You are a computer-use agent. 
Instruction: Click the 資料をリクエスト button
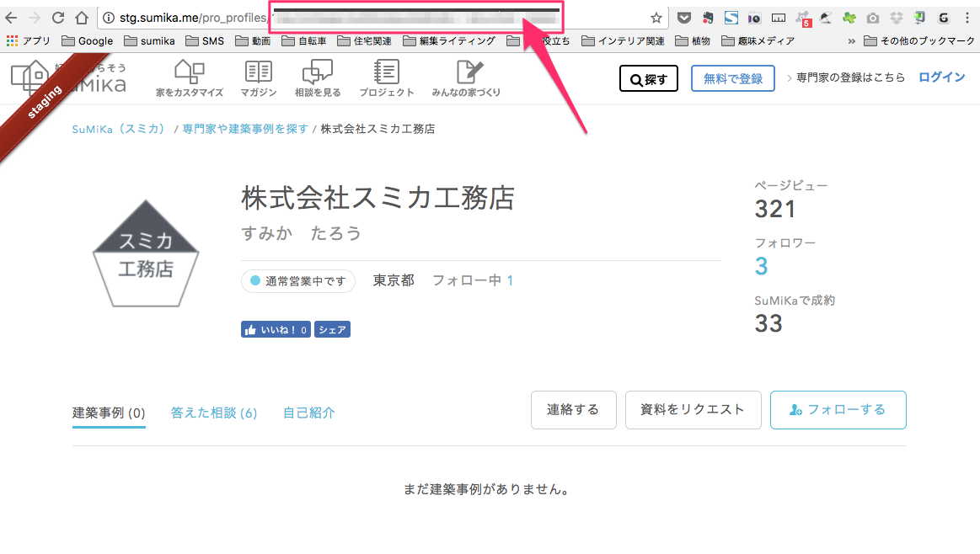693,410
